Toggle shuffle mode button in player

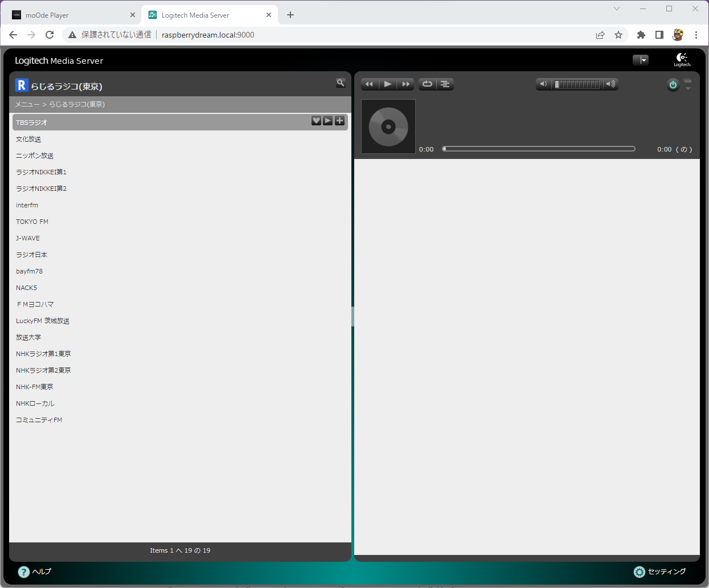tap(445, 84)
